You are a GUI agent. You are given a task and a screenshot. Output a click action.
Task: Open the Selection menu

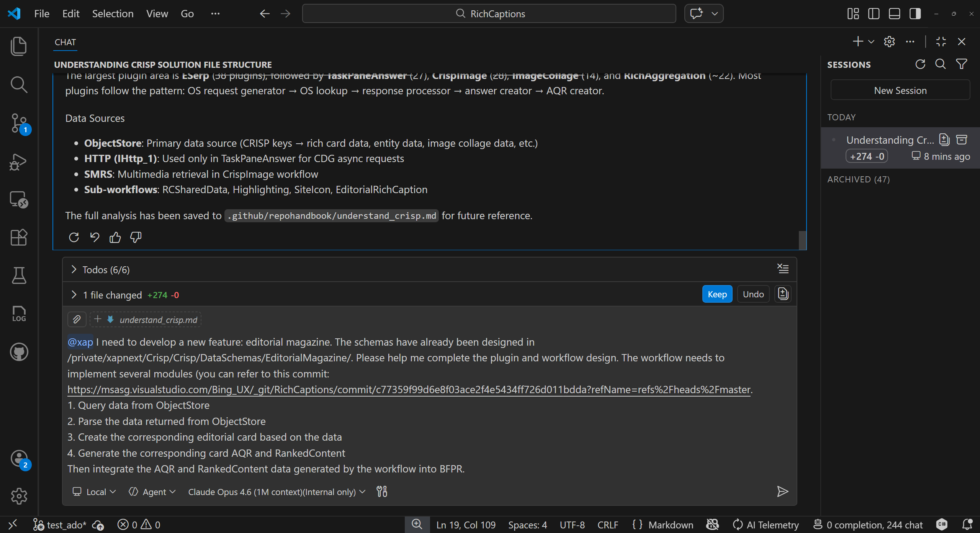point(113,14)
